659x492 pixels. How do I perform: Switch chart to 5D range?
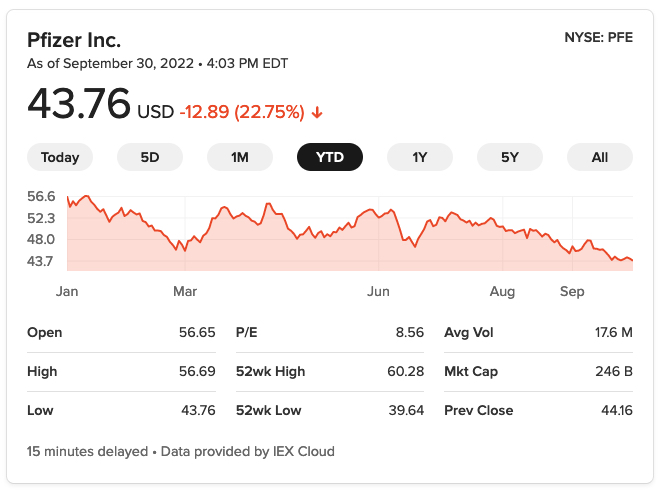coord(150,157)
